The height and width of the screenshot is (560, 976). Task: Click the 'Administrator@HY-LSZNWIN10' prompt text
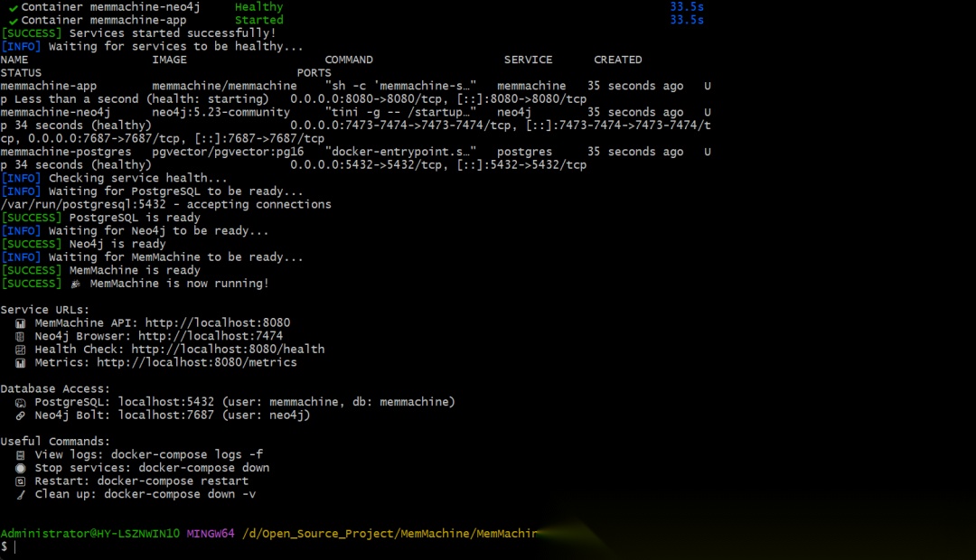89,534
